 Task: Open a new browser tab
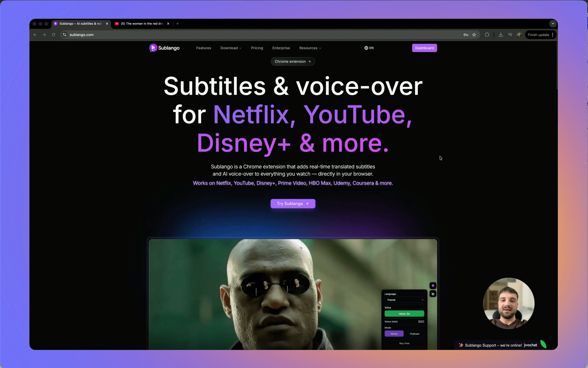177,24
